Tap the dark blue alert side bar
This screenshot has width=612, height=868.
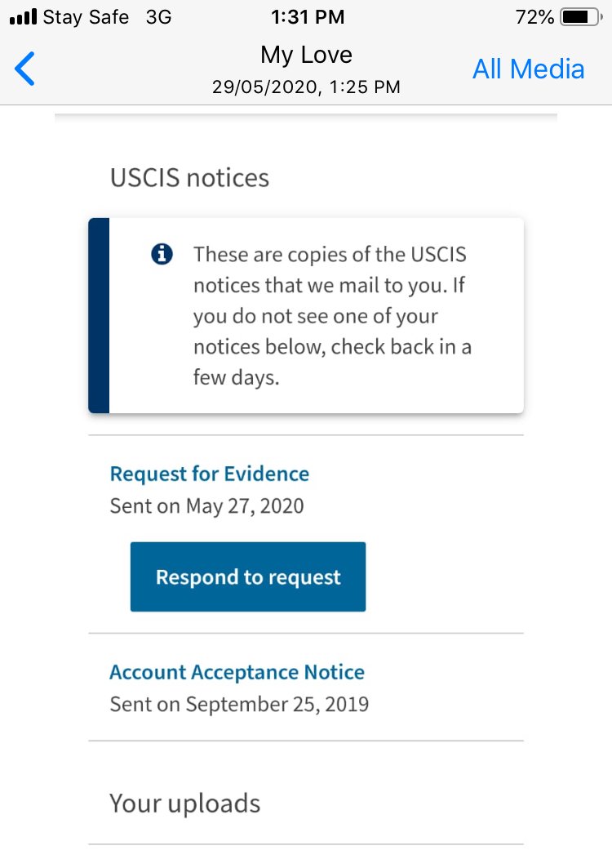(x=99, y=315)
